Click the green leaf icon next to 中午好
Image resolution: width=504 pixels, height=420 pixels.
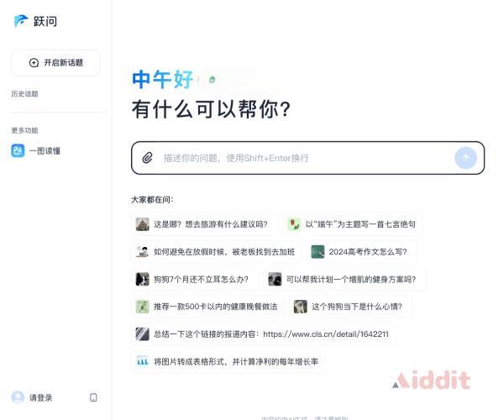coord(212,79)
